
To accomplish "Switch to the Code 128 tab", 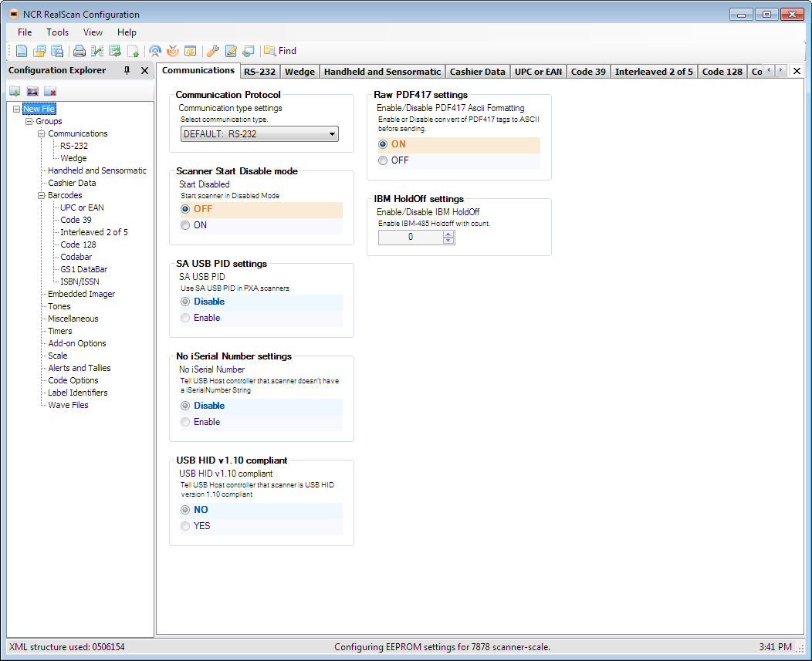I will [x=722, y=72].
